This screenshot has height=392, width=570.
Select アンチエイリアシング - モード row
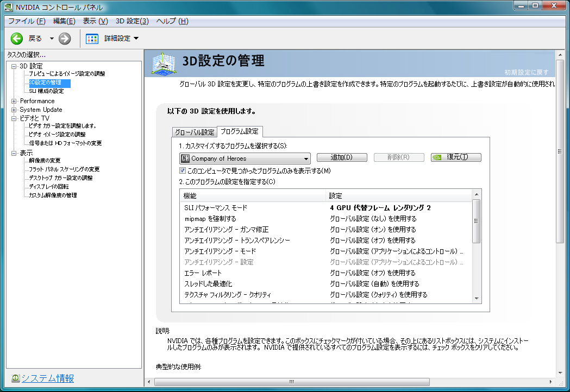[325, 251]
